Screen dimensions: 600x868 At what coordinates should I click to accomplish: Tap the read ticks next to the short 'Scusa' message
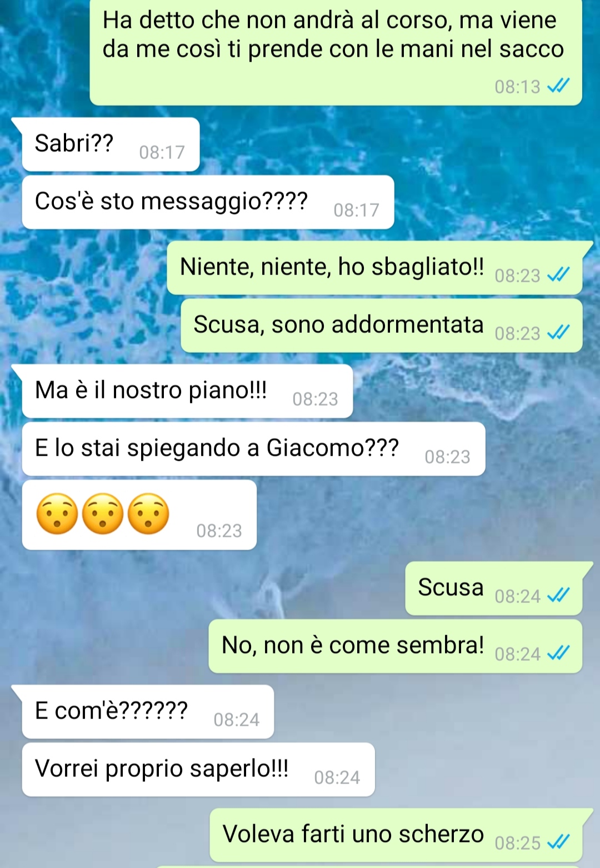click(558, 595)
